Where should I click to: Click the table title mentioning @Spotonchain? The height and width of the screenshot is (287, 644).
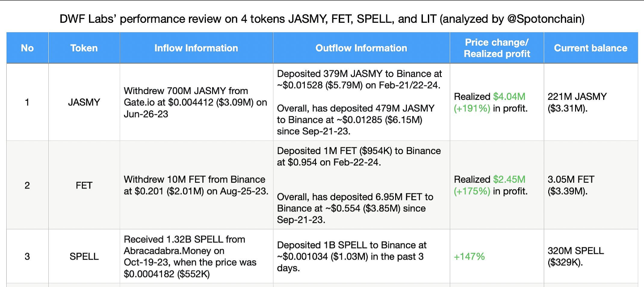(x=322, y=19)
